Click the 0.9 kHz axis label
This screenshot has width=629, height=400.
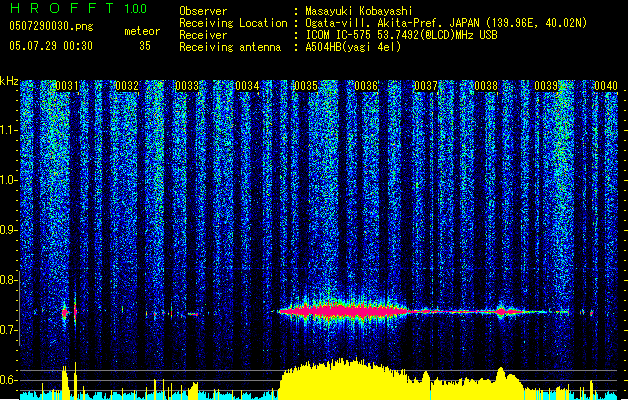8,230
